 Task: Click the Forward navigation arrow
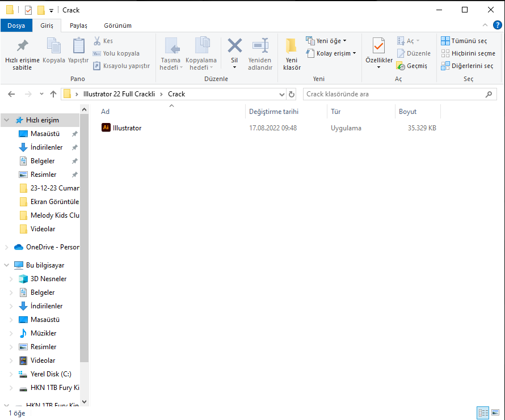(x=28, y=94)
